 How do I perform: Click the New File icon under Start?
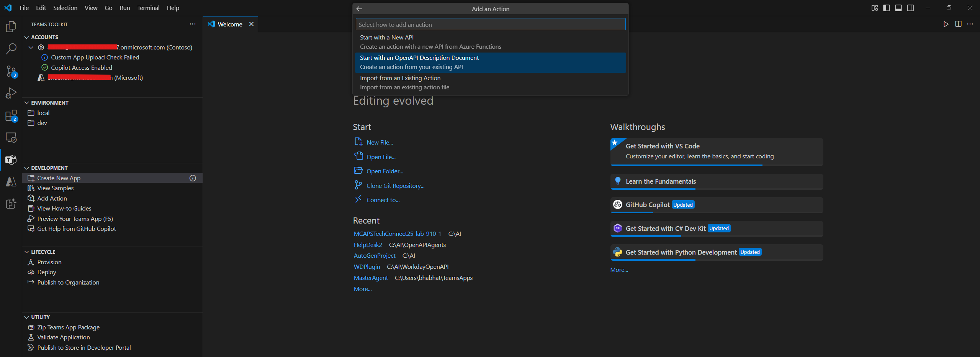pyautogui.click(x=358, y=142)
